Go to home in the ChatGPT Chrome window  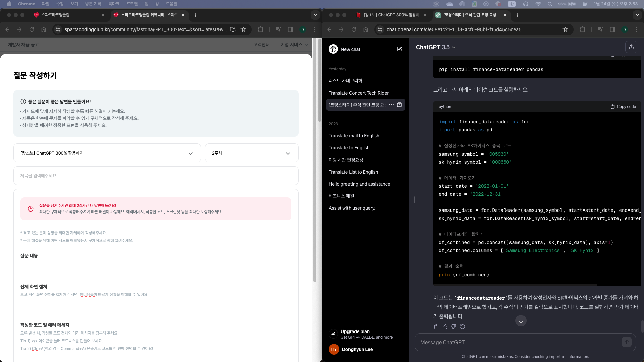[x=366, y=29]
